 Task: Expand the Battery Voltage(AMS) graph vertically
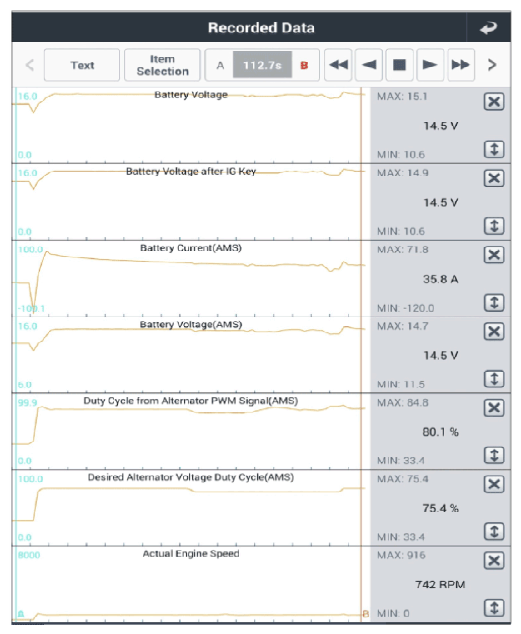click(494, 379)
